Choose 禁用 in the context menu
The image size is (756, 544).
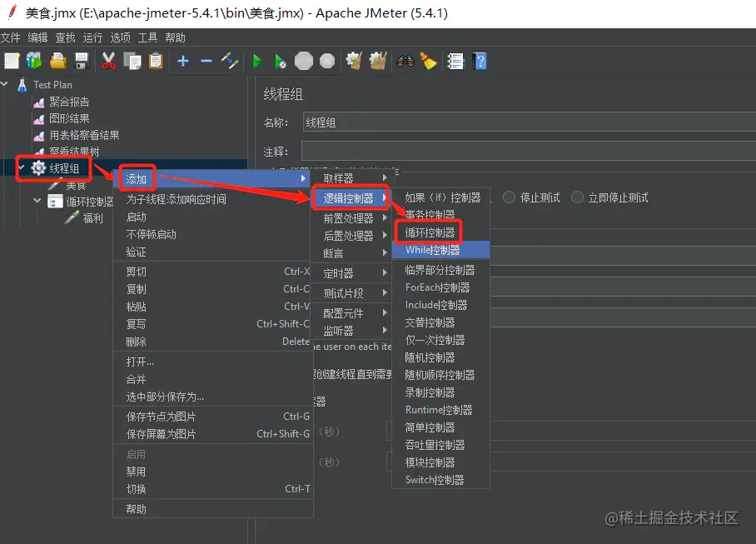point(213,472)
